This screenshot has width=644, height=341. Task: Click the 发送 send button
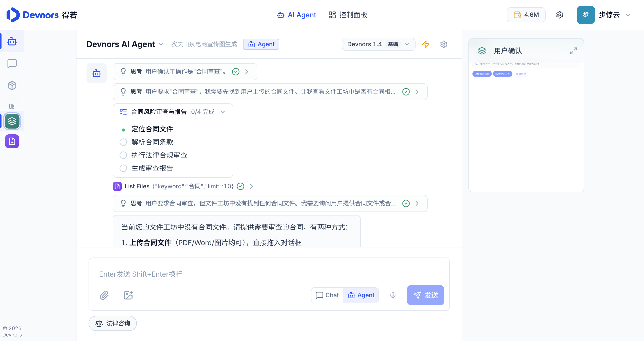[426, 295]
